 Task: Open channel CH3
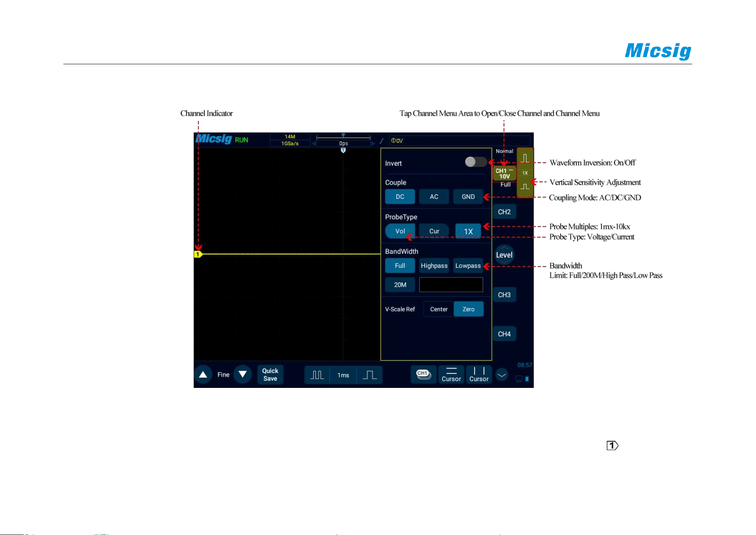point(504,295)
